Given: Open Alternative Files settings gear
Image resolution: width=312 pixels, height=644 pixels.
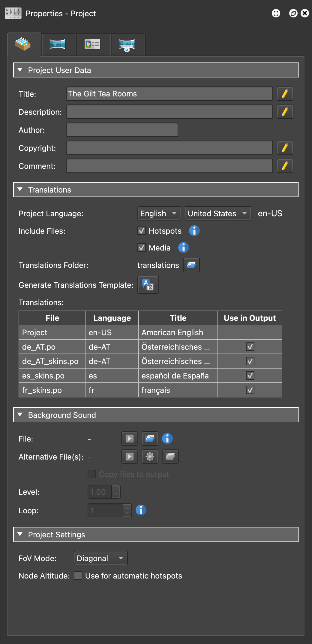Looking at the screenshot, I should [x=150, y=457].
